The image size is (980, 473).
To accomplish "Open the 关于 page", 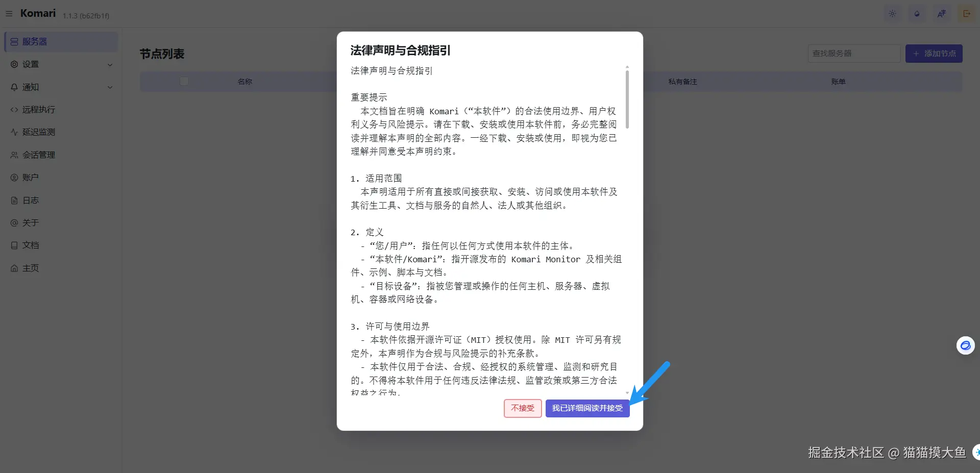I will coord(61,223).
